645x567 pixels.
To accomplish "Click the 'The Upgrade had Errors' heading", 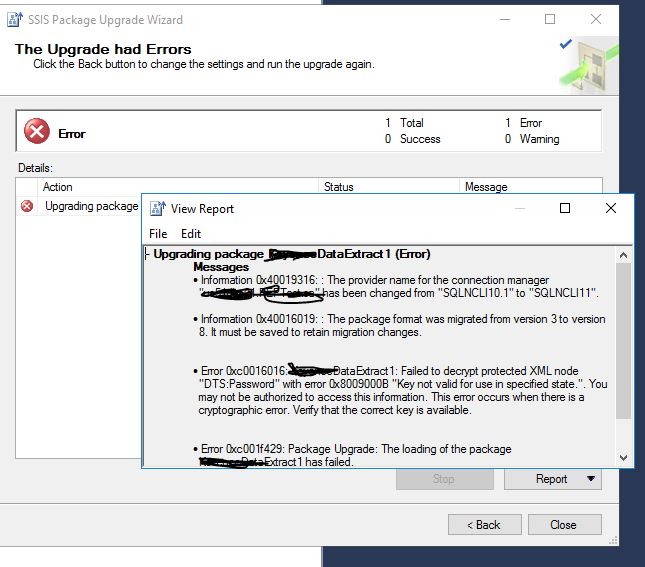I will (x=103, y=49).
